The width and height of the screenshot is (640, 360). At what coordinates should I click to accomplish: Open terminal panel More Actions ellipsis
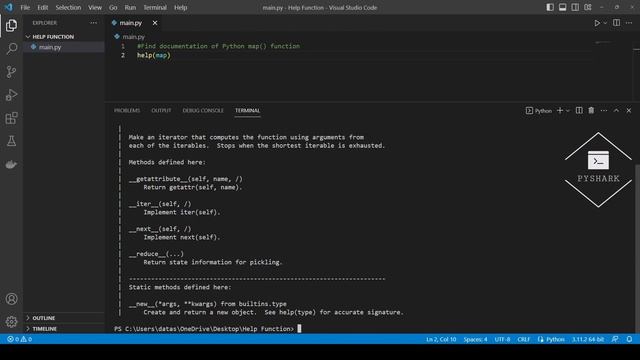click(x=604, y=111)
